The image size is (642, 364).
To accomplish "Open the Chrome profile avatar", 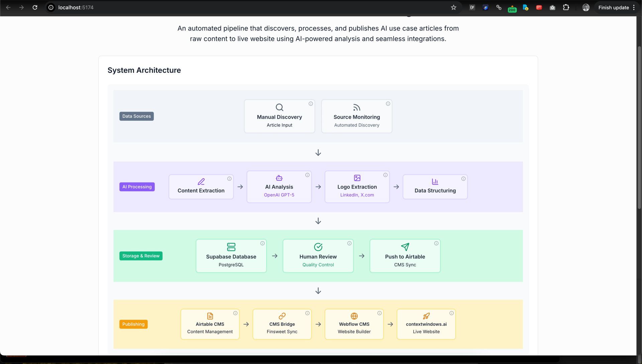I will pyautogui.click(x=586, y=7).
